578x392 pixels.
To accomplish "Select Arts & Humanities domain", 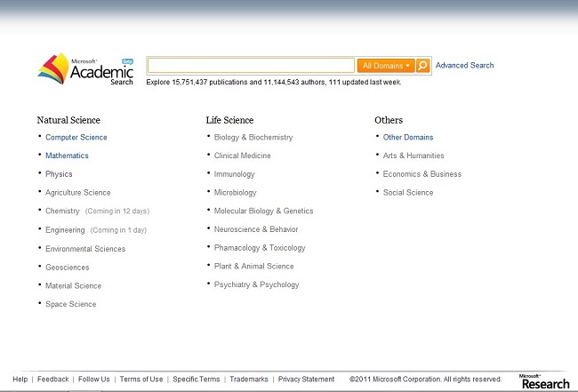I will click(413, 156).
